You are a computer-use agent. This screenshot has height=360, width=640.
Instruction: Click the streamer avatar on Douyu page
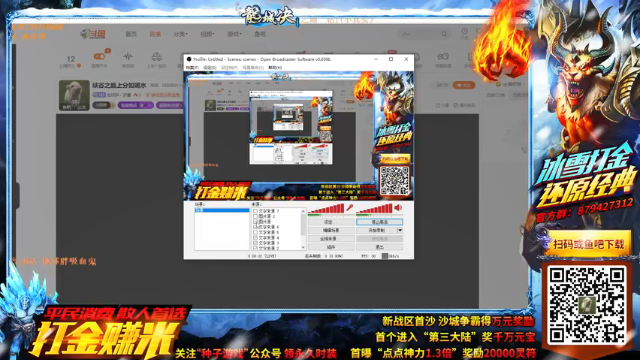click(x=74, y=95)
